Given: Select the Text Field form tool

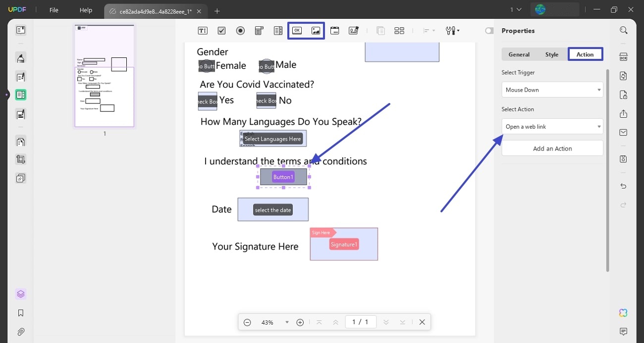Looking at the screenshot, I should pos(202,30).
